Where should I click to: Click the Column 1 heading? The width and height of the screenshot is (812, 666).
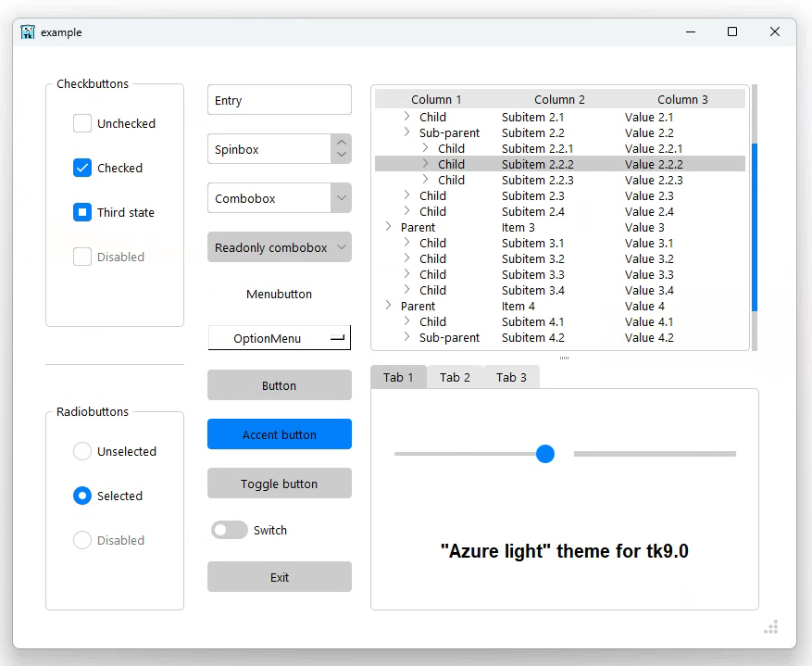click(x=436, y=99)
